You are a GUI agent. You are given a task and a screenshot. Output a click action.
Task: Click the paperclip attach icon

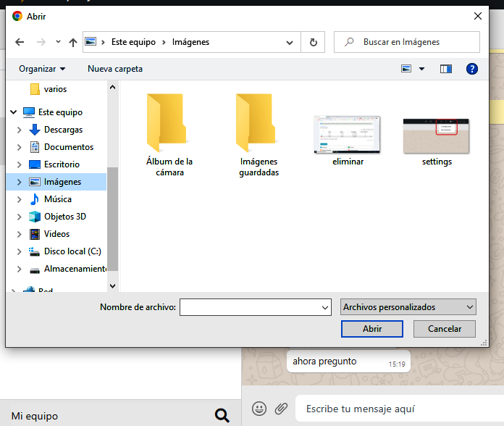pyautogui.click(x=281, y=409)
